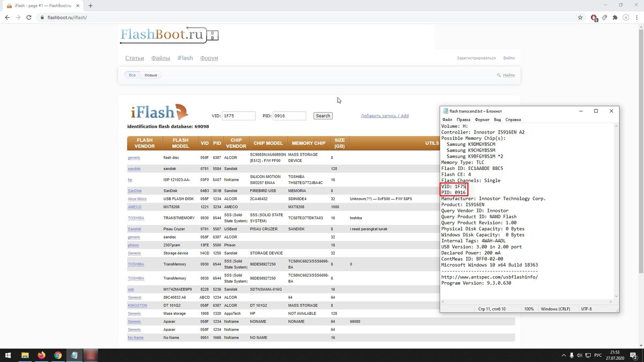Open the notification center icon
Viewport: 644px width, 362px height.
[634, 355]
